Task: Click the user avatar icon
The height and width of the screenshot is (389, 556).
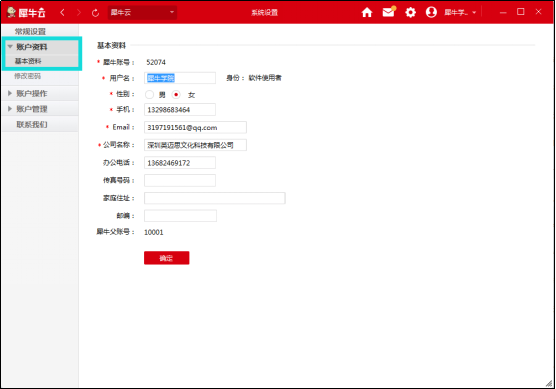Action: (431, 12)
